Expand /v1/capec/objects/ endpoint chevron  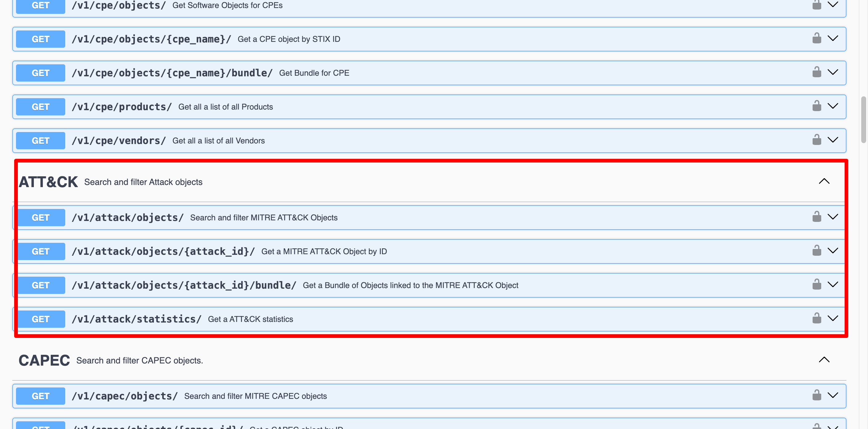(833, 395)
